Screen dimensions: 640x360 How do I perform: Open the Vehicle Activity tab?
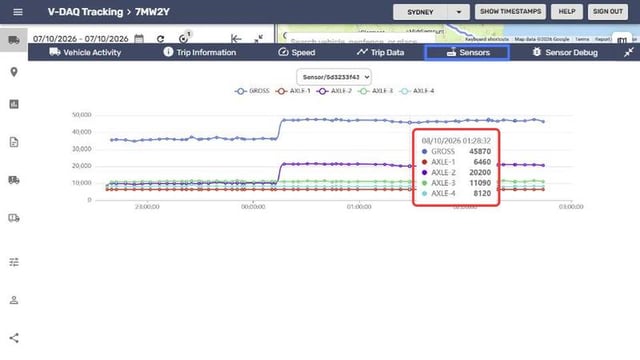(85, 52)
